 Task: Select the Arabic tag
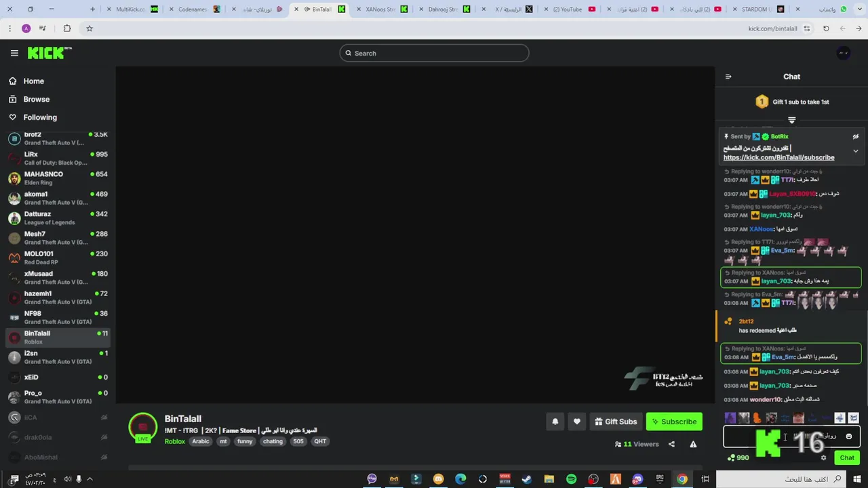[x=201, y=441]
